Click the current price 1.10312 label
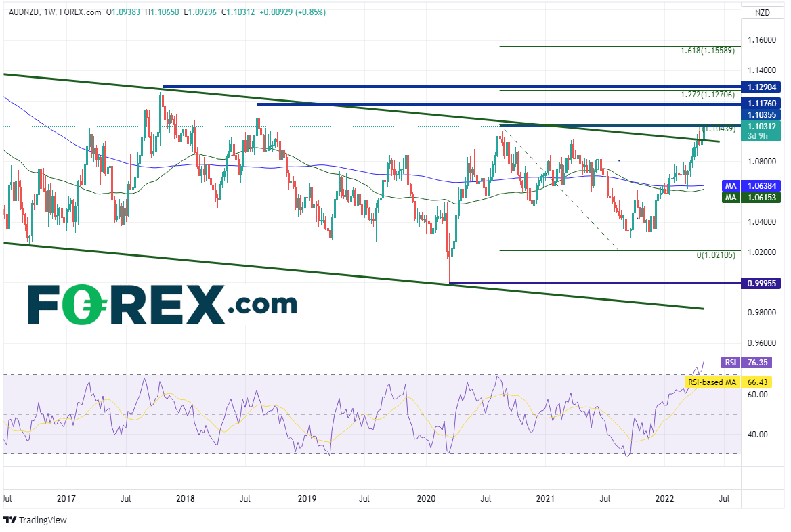 coord(761,125)
